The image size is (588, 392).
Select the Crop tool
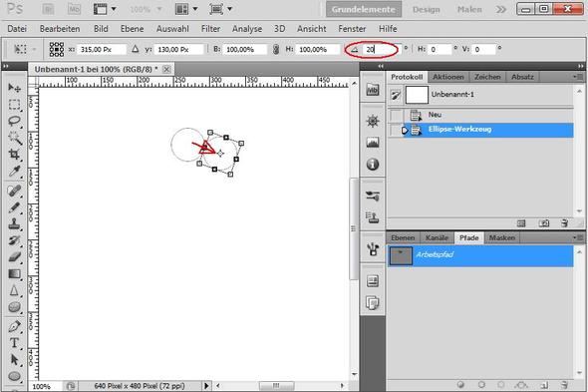pyautogui.click(x=14, y=154)
